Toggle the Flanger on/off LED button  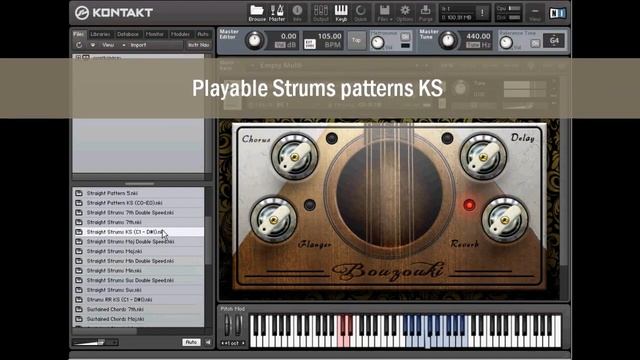310,205
